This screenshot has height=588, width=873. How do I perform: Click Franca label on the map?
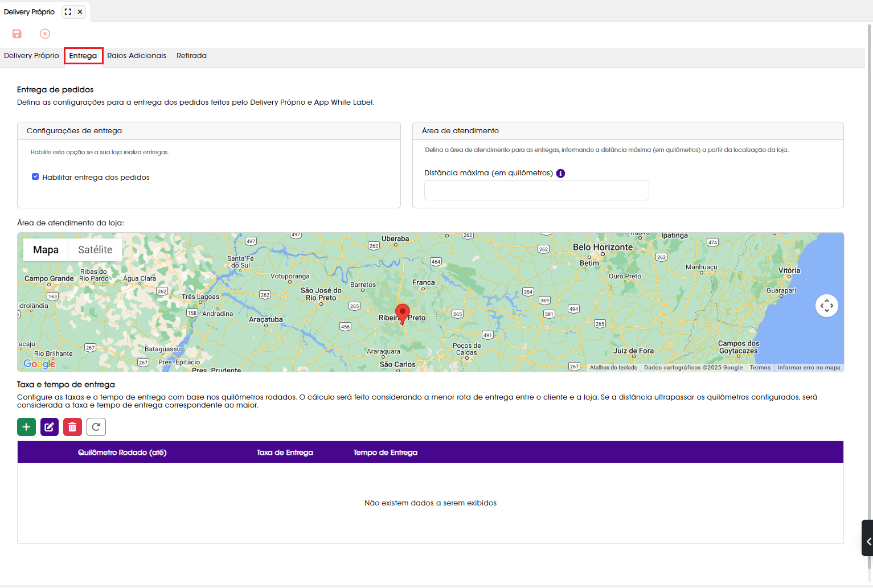423,282
